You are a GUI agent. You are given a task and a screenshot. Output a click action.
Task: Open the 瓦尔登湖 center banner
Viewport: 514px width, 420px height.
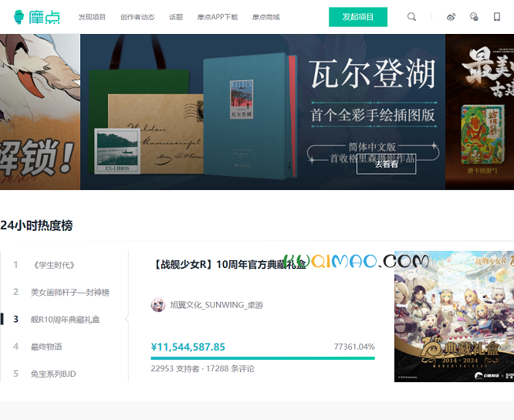click(x=262, y=112)
